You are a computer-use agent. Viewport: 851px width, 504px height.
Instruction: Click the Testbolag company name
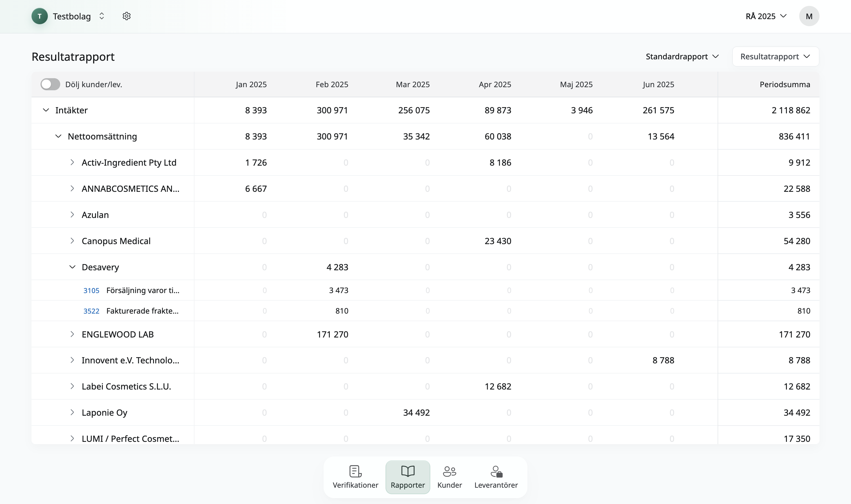pos(72,16)
